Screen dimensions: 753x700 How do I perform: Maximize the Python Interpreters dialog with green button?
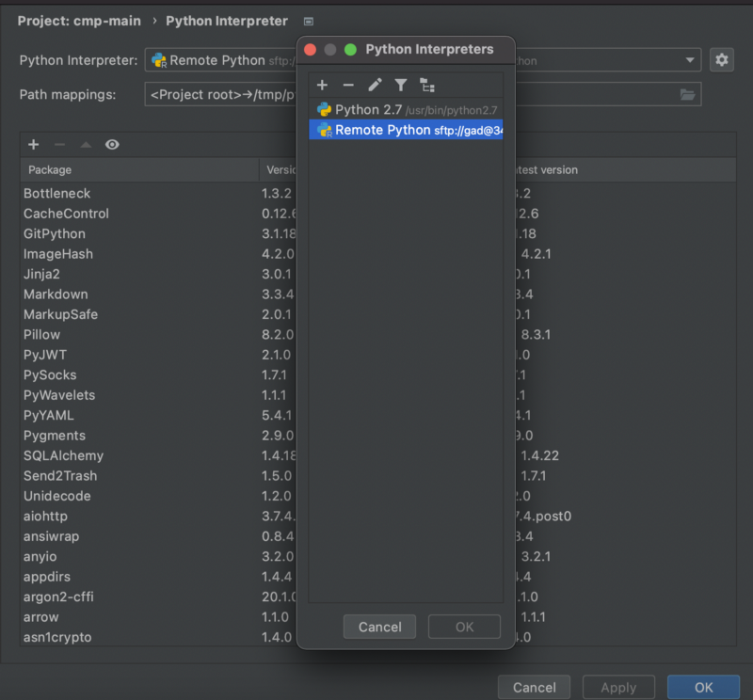(350, 50)
